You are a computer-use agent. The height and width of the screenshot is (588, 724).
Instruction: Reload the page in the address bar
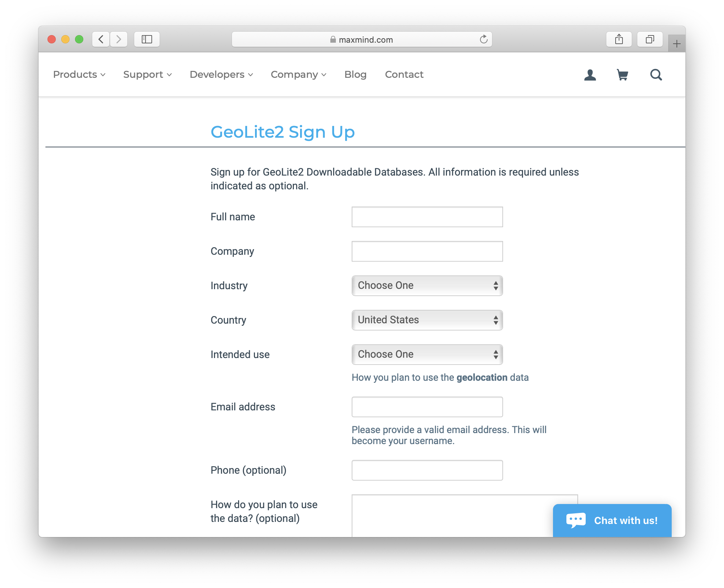coord(483,40)
